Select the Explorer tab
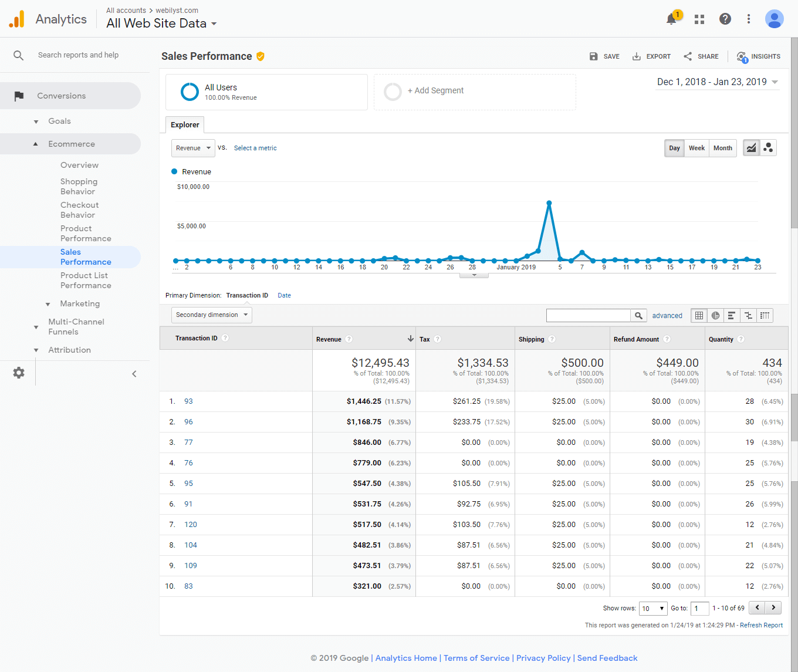798x672 pixels. coord(185,124)
